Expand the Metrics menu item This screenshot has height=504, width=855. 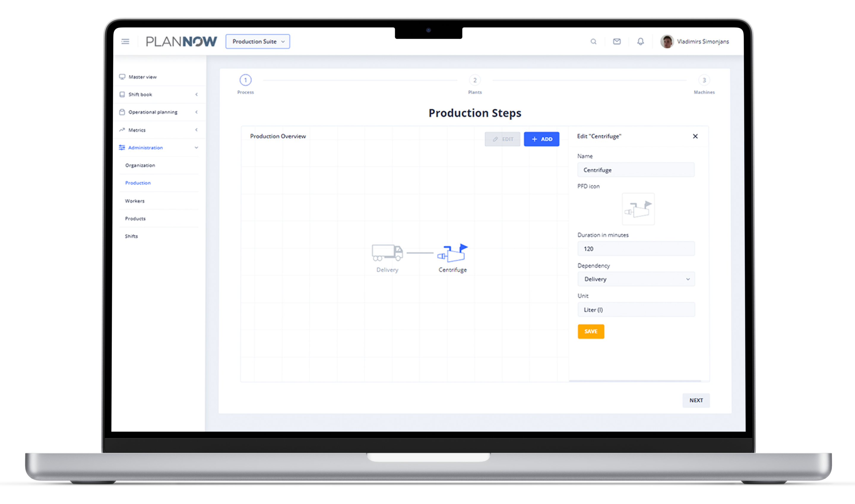[196, 130]
